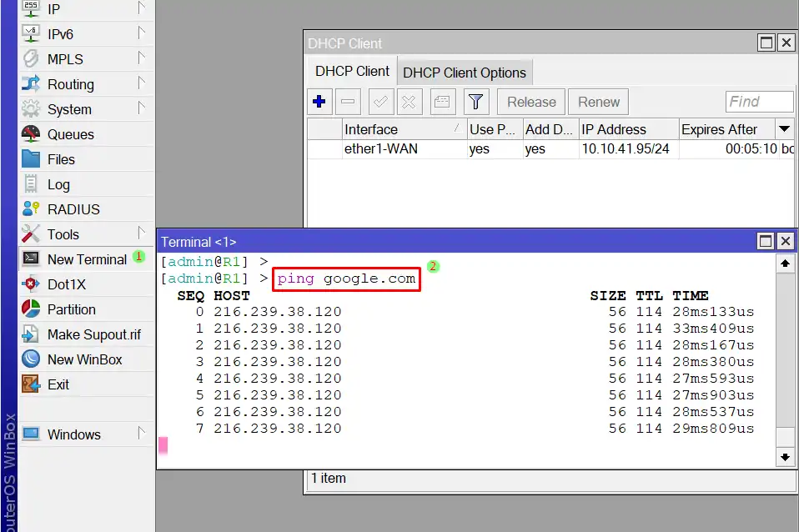Open Queues from the sidebar
The image size is (799, 532).
click(70, 134)
